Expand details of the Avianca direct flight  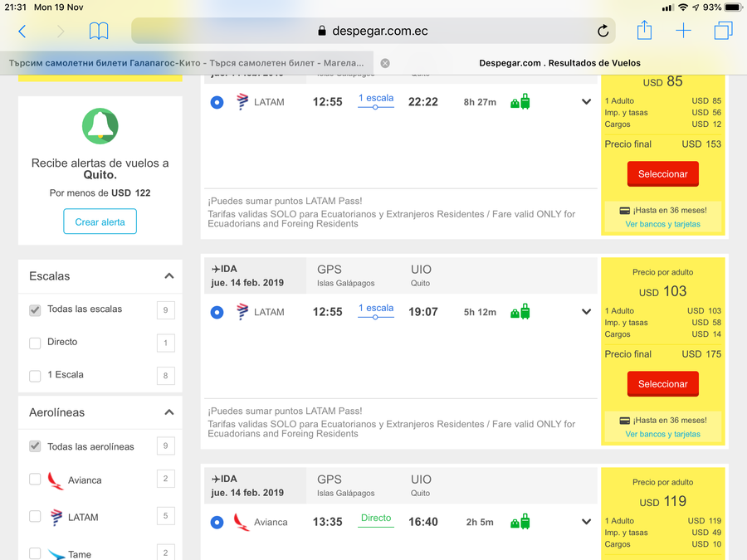pyautogui.click(x=587, y=522)
